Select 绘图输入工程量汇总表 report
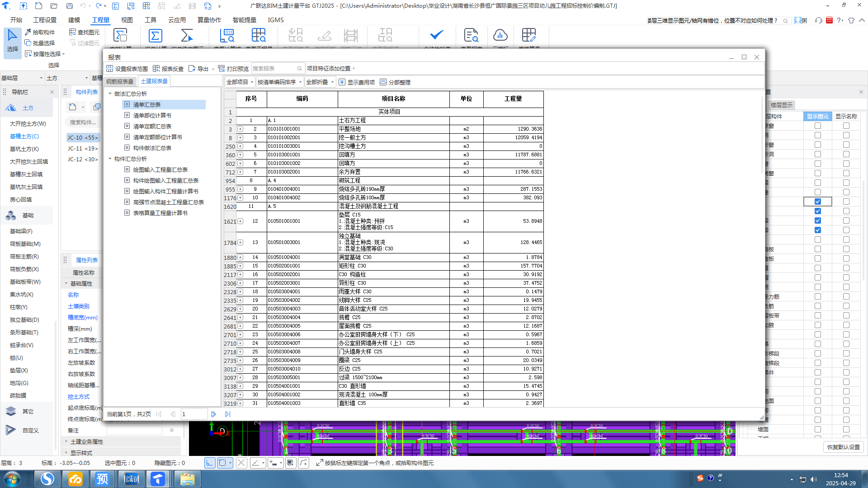The width and height of the screenshot is (868, 488). click(160, 170)
